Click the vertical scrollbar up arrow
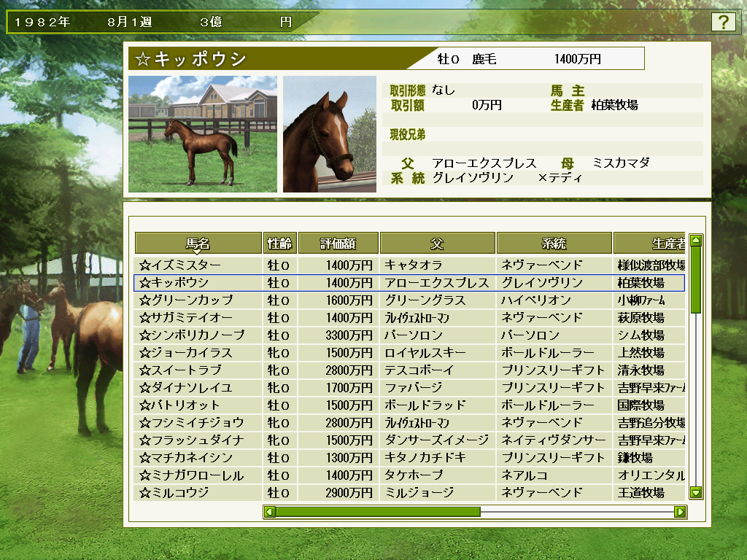The width and height of the screenshot is (747, 560). [x=696, y=240]
